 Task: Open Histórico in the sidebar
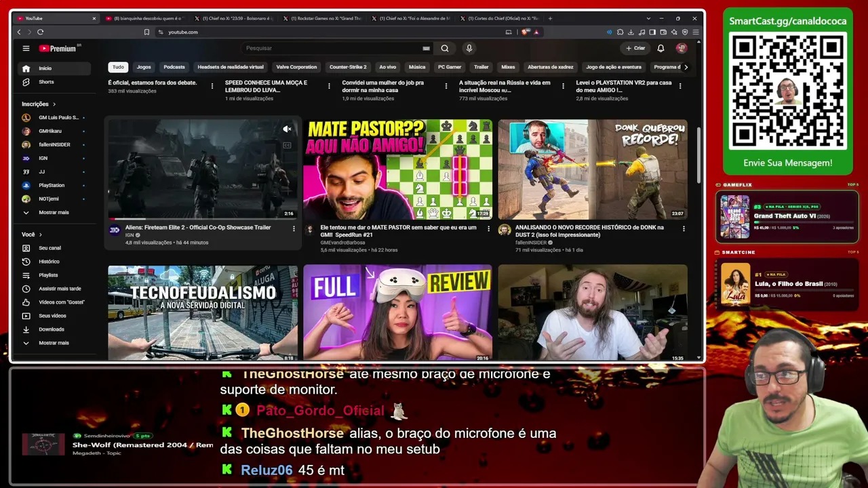click(55, 262)
